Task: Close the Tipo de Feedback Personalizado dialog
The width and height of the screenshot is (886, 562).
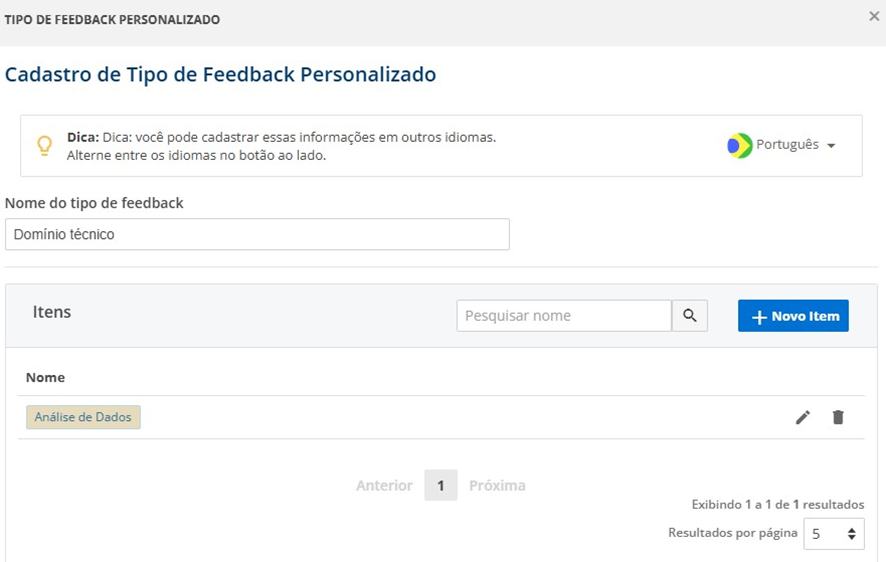Action: (x=874, y=16)
